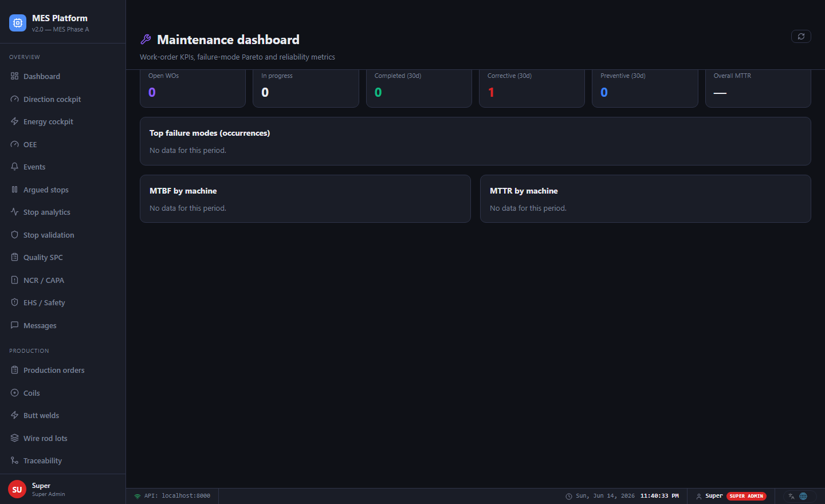Navigate to OEE
The image size is (825, 504).
pos(63,144)
